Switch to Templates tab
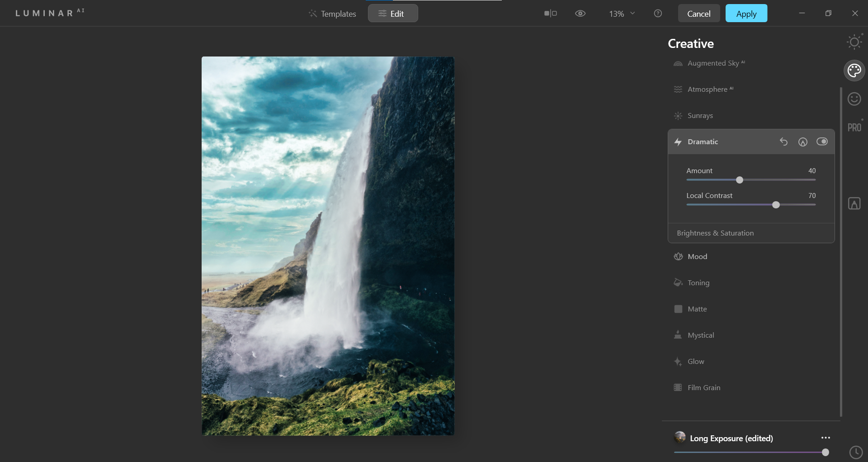Screen dimensions: 868x462 [332, 14]
